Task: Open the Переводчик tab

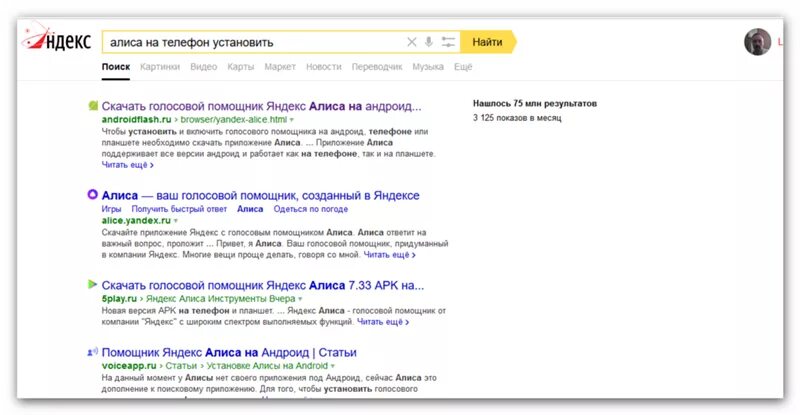Action: pos(377,67)
